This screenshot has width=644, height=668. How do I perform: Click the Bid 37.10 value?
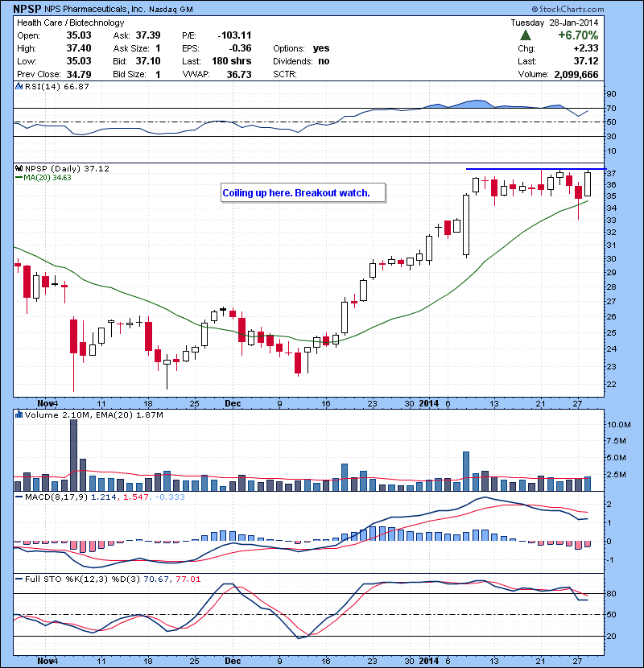click(148, 61)
